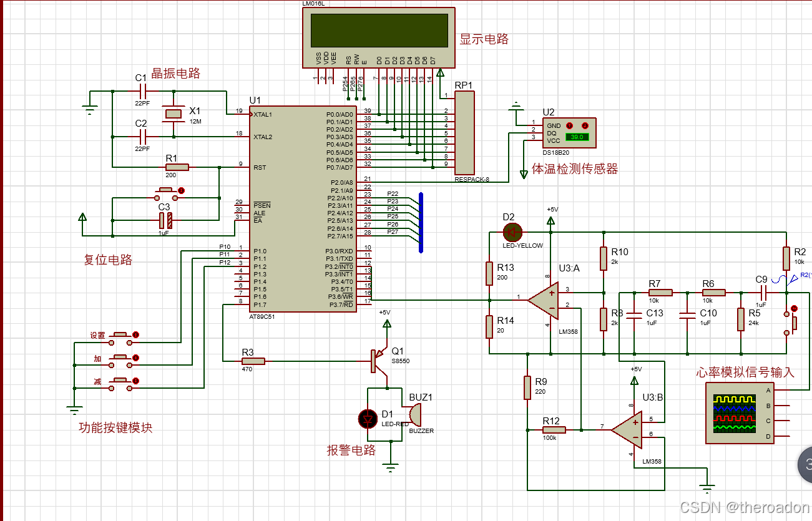812x521 pixels.
Task: Toggle the reset push button actuator above C3
Action: (181, 190)
